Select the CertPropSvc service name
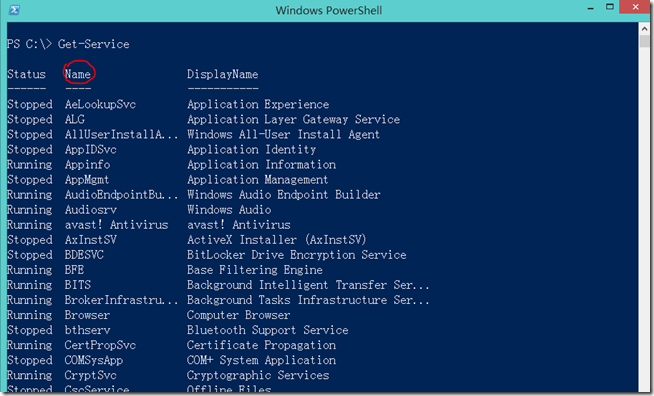This screenshot has height=396, width=654. point(101,345)
